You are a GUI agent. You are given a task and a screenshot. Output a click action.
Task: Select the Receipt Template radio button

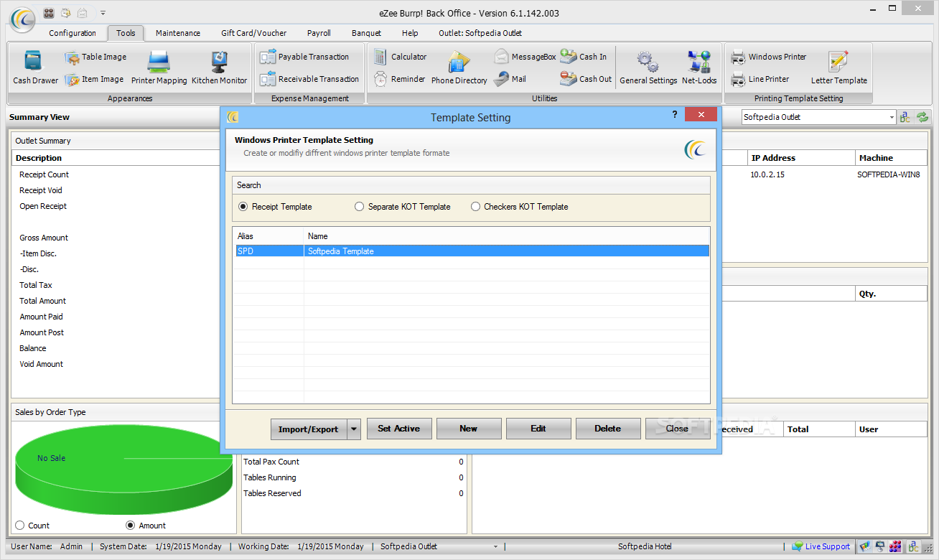pos(243,207)
